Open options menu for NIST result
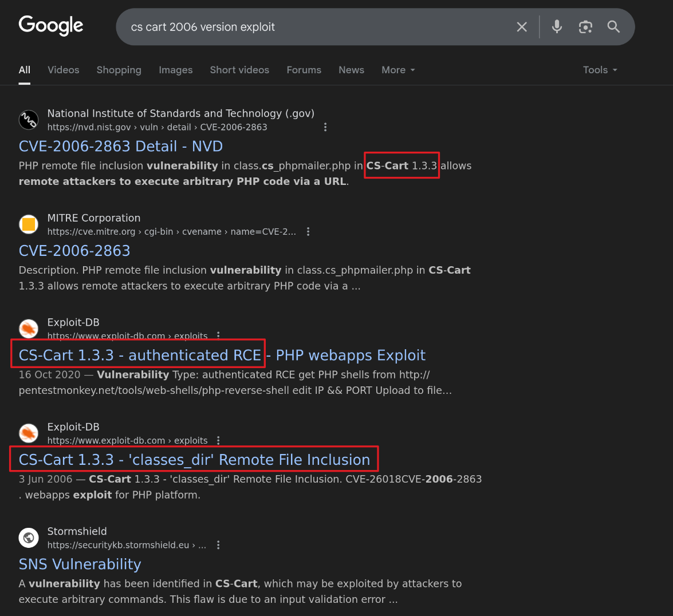 tap(325, 127)
